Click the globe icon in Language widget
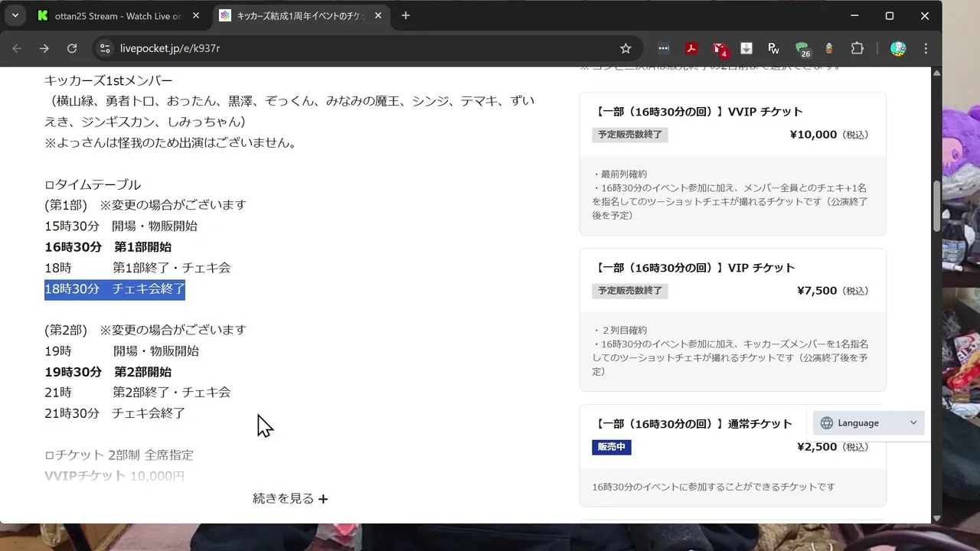Screen dimensions: 980x551 [827, 423]
